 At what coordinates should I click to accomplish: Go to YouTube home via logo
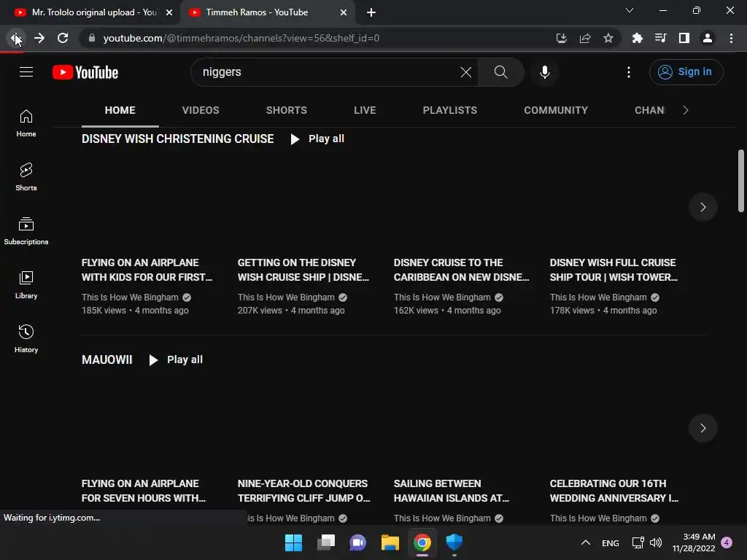click(x=85, y=72)
